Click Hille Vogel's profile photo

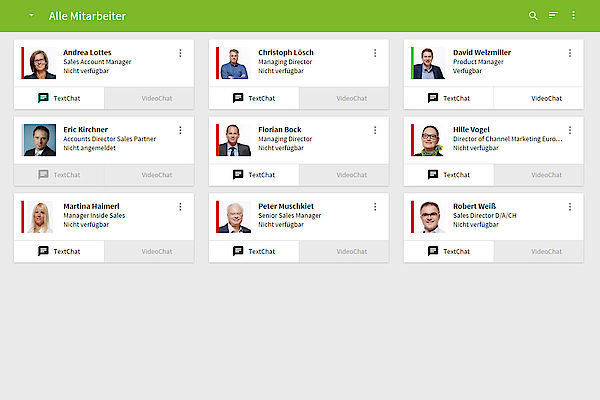tap(431, 139)
